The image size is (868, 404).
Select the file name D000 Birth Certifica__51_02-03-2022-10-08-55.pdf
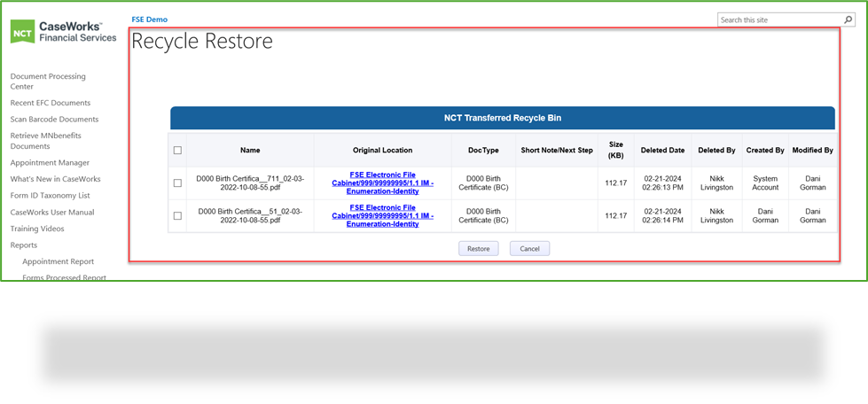(x=250, y=216)
